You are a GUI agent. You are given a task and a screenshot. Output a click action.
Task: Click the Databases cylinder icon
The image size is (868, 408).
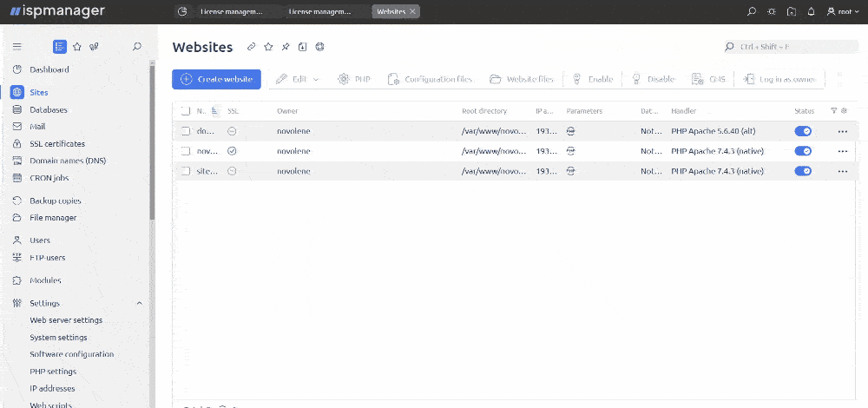(17, 109)
